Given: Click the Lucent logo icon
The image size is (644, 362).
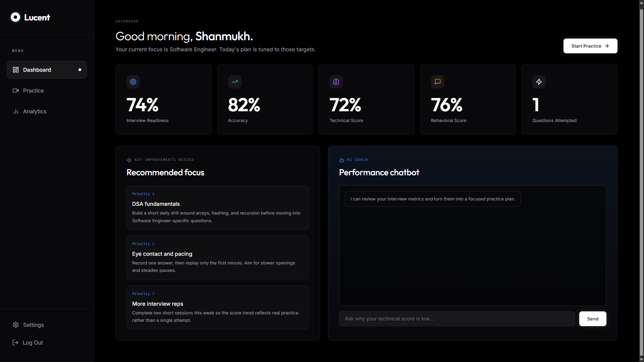Looking at the screenshot, I should pyautogui.click(x=15, y=17).
